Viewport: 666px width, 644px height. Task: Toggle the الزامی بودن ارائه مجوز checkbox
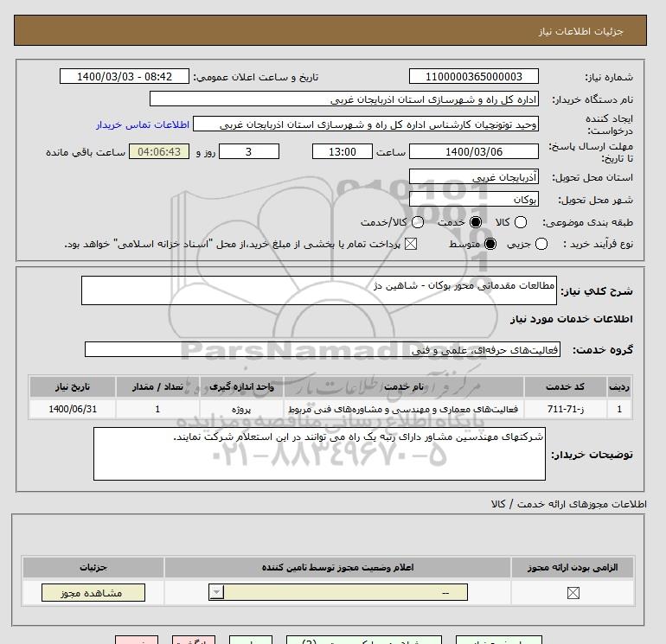coord(573,593)
